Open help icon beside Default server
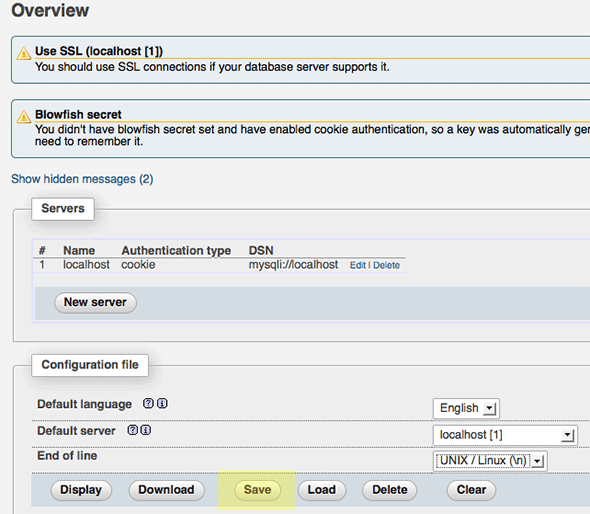 point(132,430)
